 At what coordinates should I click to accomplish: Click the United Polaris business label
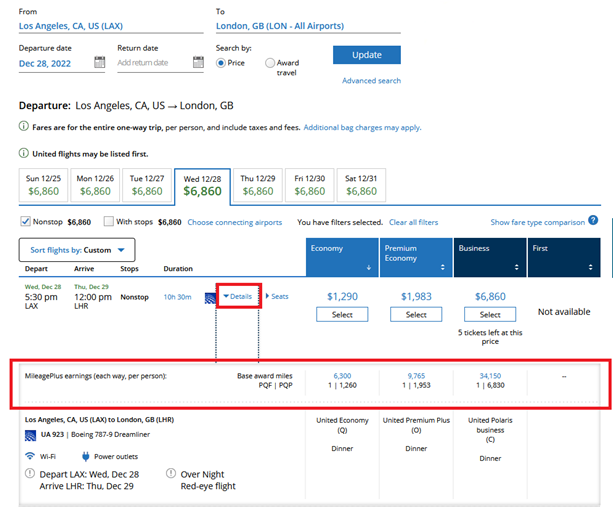pos(490,425)
